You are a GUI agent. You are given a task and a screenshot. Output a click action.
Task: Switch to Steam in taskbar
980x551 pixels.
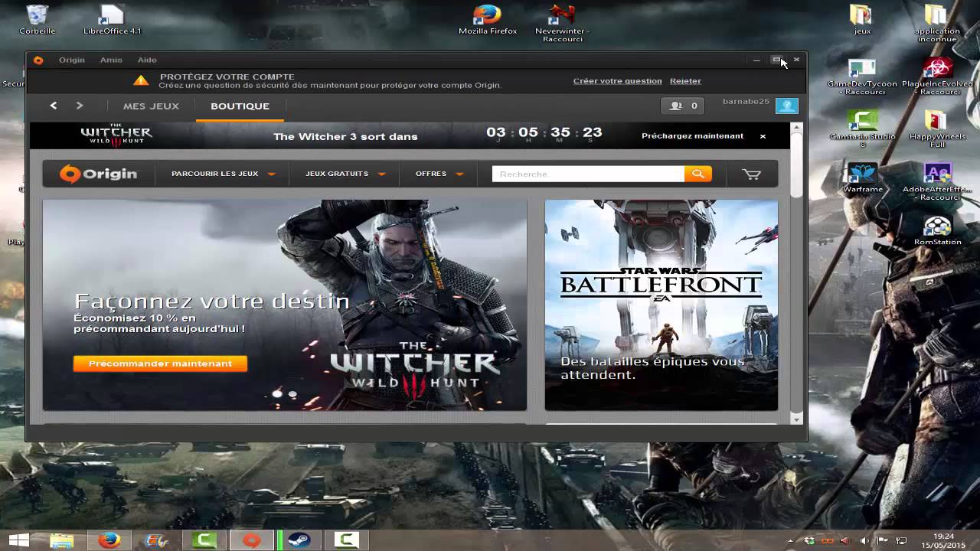(x=299, y=540)
